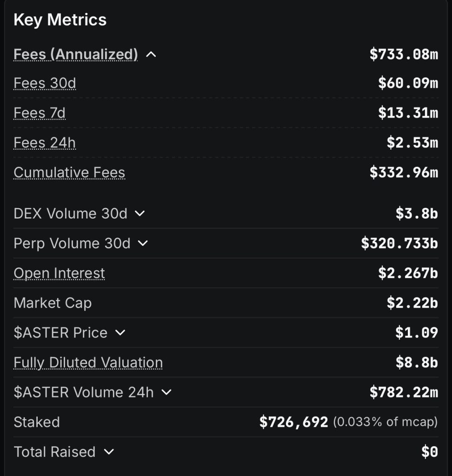Click the Market Cap row label
Image resolution: width=452 pixels, height=476 pixels.
tap(53, 303)
